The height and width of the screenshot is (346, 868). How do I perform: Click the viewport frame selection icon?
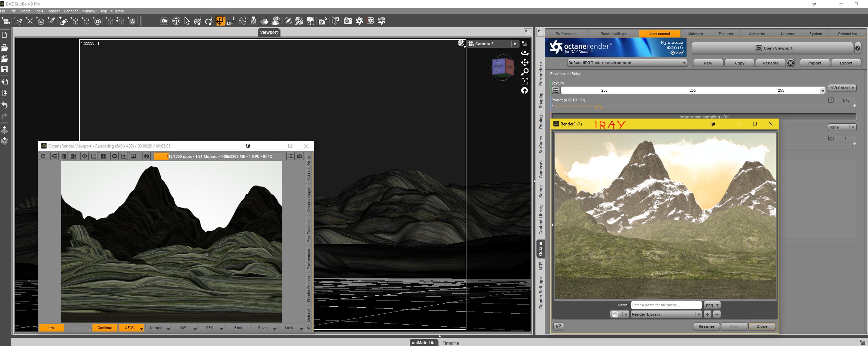[525, 81]
